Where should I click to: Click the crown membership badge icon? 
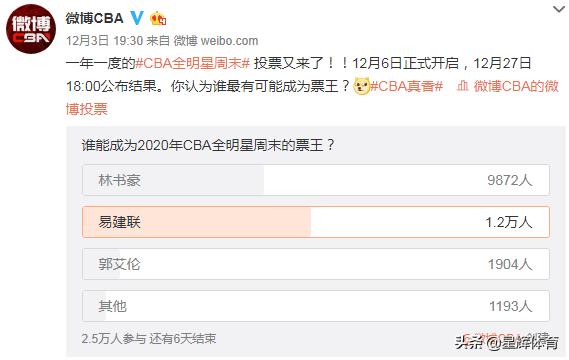[158, 18]
